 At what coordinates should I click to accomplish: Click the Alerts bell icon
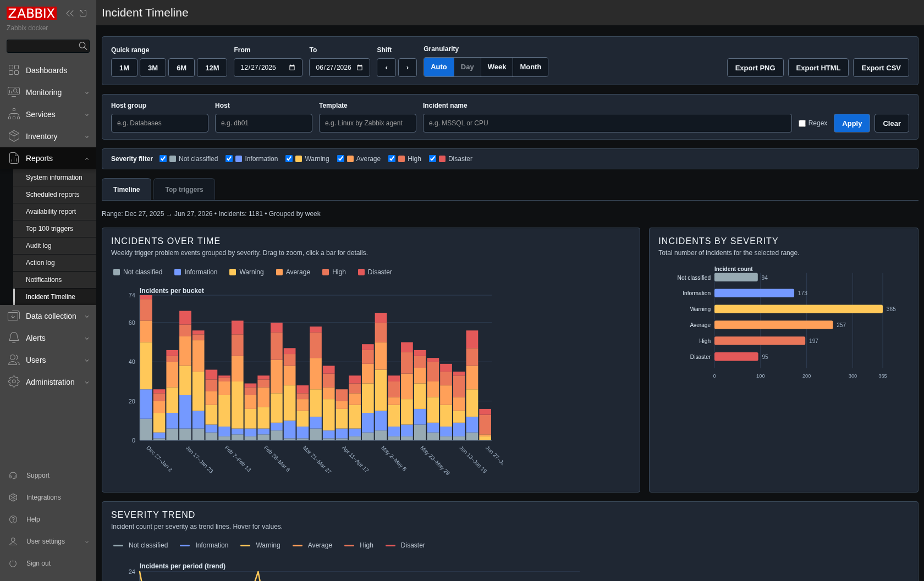coord(14,337)
